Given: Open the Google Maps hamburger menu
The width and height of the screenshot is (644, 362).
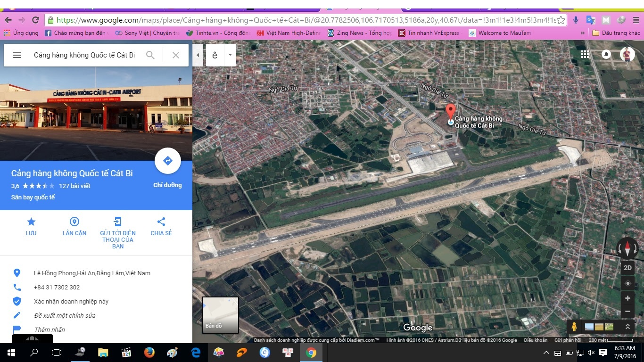Looking at the screenshot, I should click(x=17, y=55).
